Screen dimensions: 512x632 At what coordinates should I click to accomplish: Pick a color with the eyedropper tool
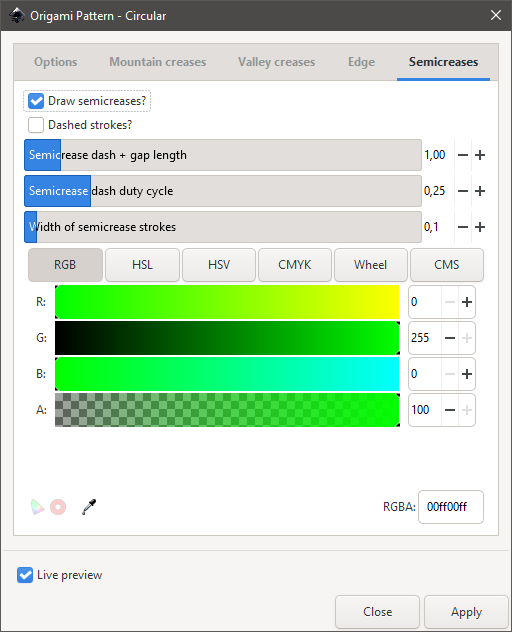click(89, 507)
